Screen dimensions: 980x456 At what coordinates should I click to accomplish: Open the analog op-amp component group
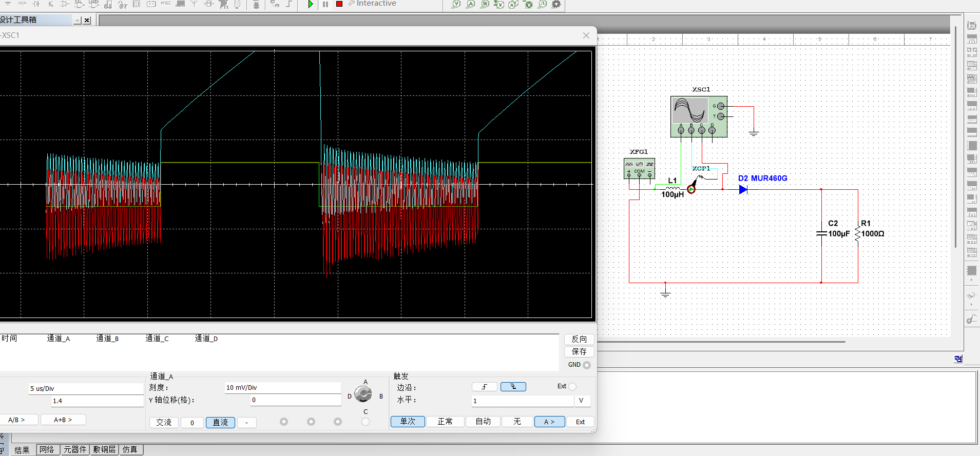[65, 4]
